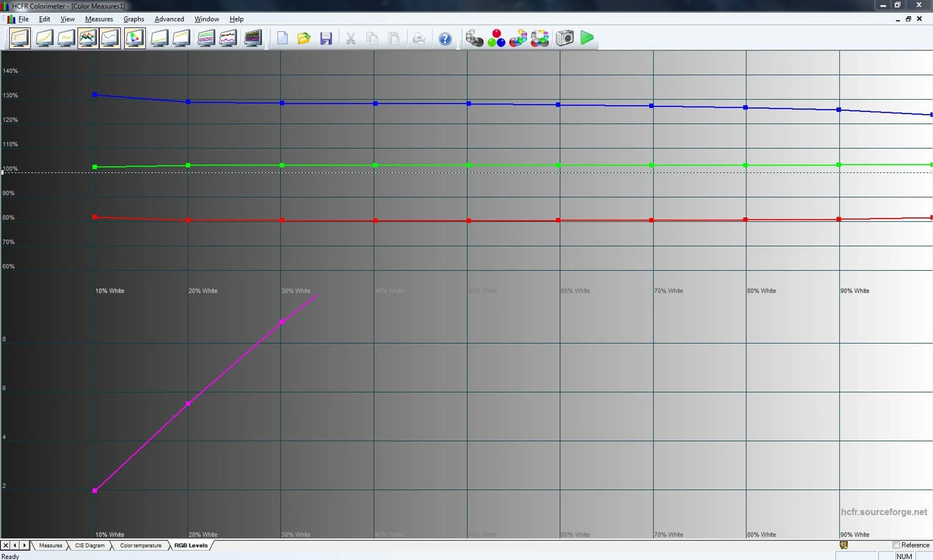Click the Paste clipboard icon
This screenshot has width=933, height=560.
pyautogui.click(x=395, y=38)
